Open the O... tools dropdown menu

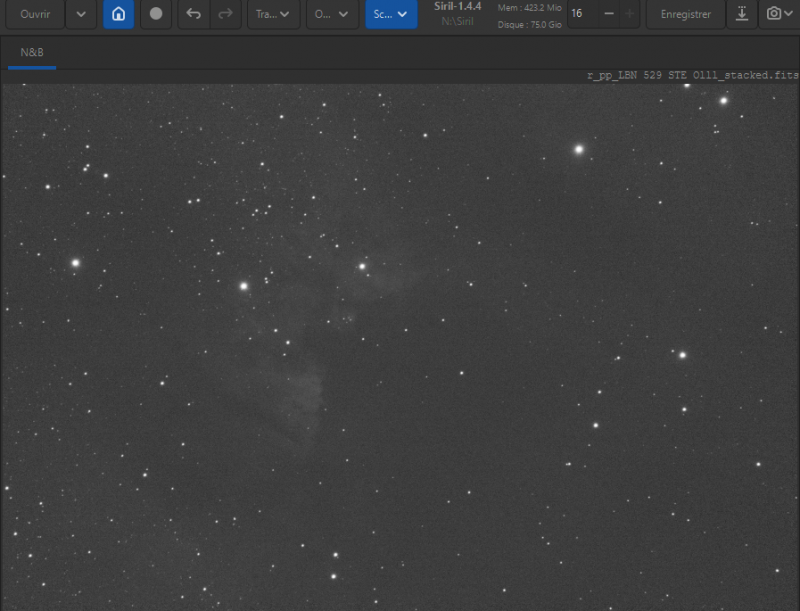[x=332, y=14]
